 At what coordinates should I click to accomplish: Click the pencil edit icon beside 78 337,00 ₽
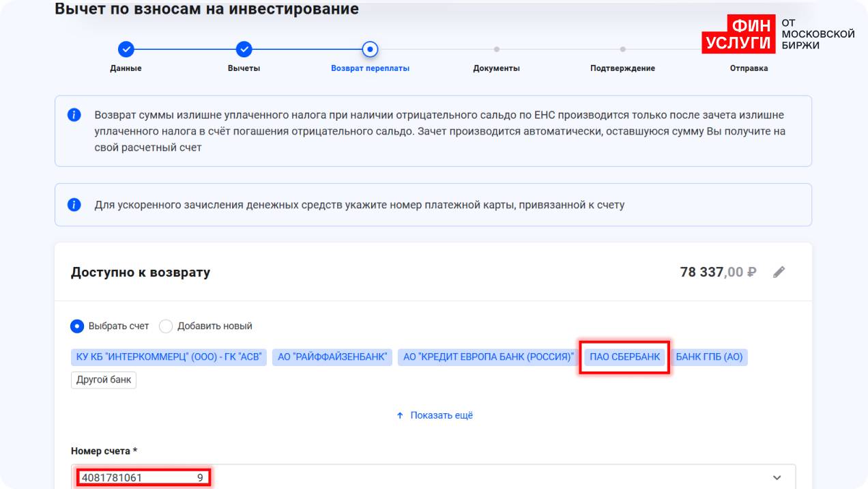click(x=779, y=273)
